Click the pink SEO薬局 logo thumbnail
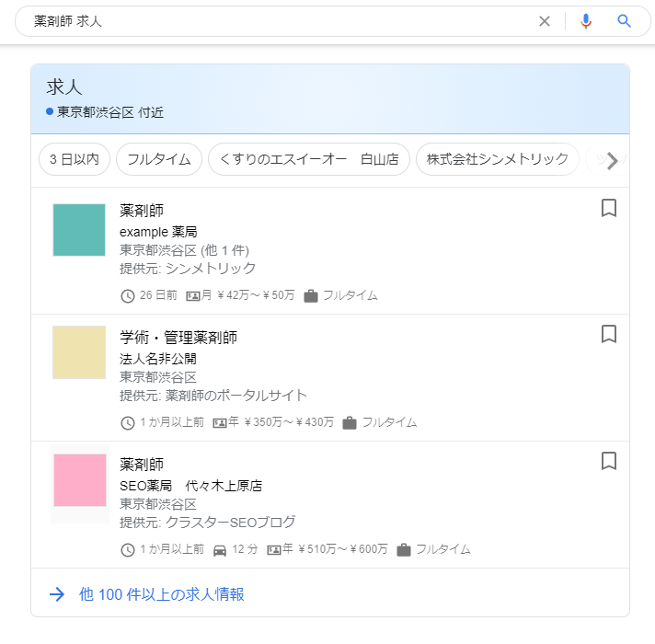The width and height of the screenshot is (655, 644). click(x=79, y=480)
